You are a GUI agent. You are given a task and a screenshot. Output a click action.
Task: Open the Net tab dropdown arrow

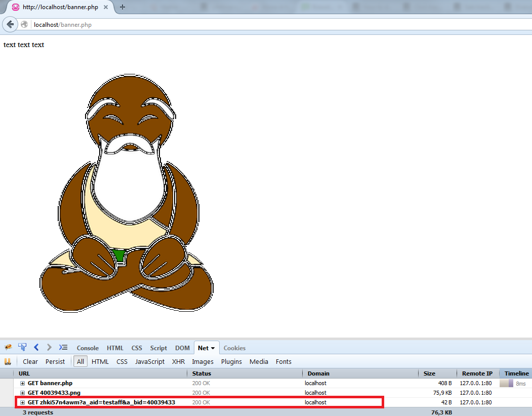point(213,348)
